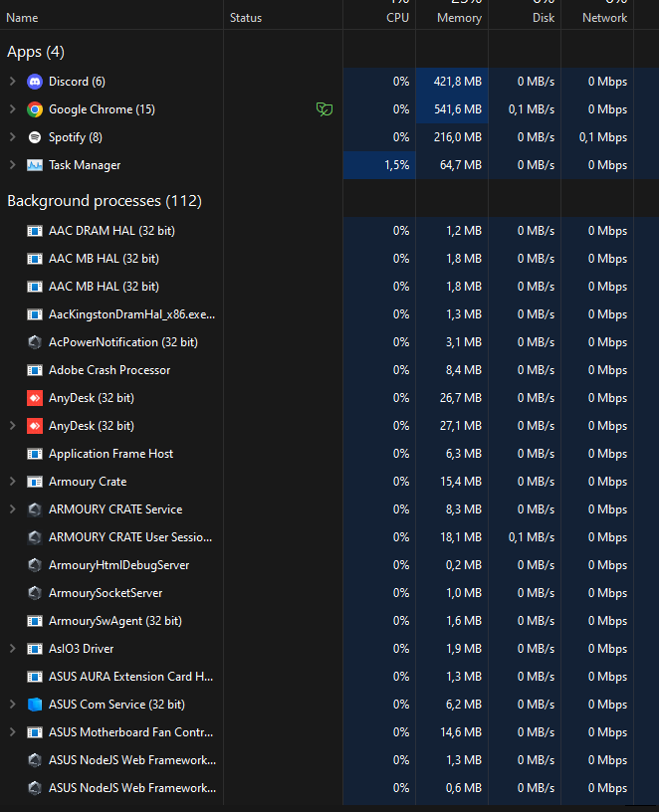The height and width of the screenshot is (812, 659).
Task: Expand the Armoury Crate group
Action: tap(12, 482)
